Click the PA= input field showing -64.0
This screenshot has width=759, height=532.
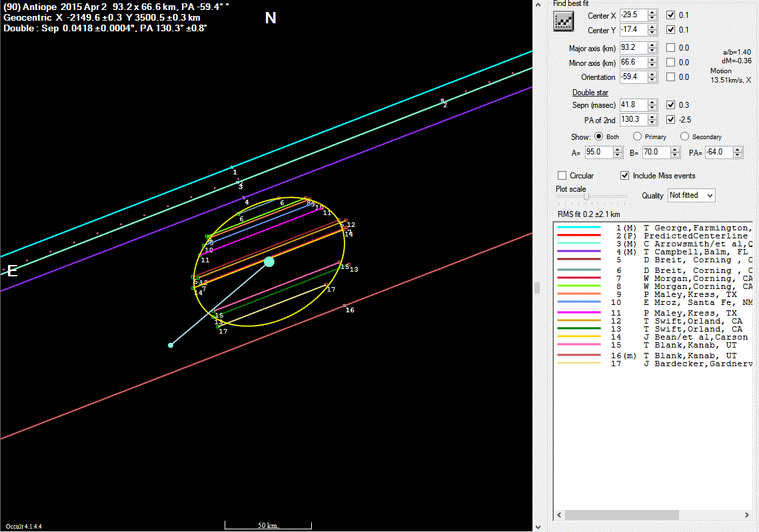pyautogui.click(x=719, y=152)
